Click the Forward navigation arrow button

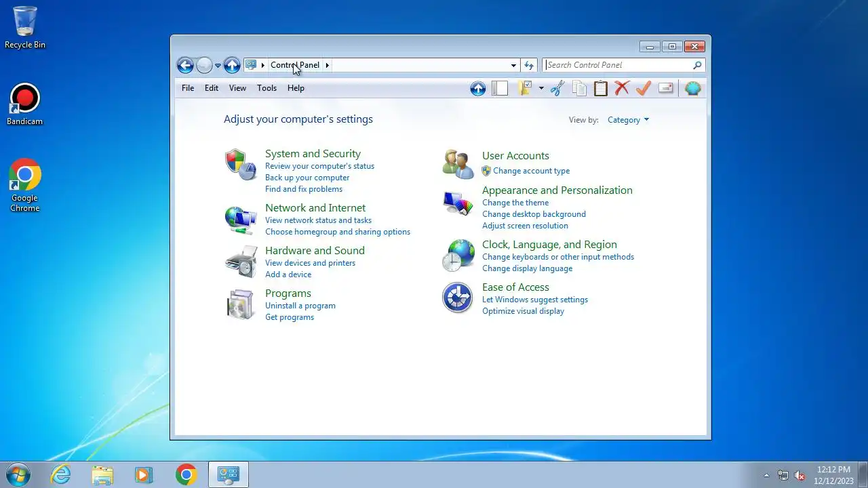pos(204,65)
